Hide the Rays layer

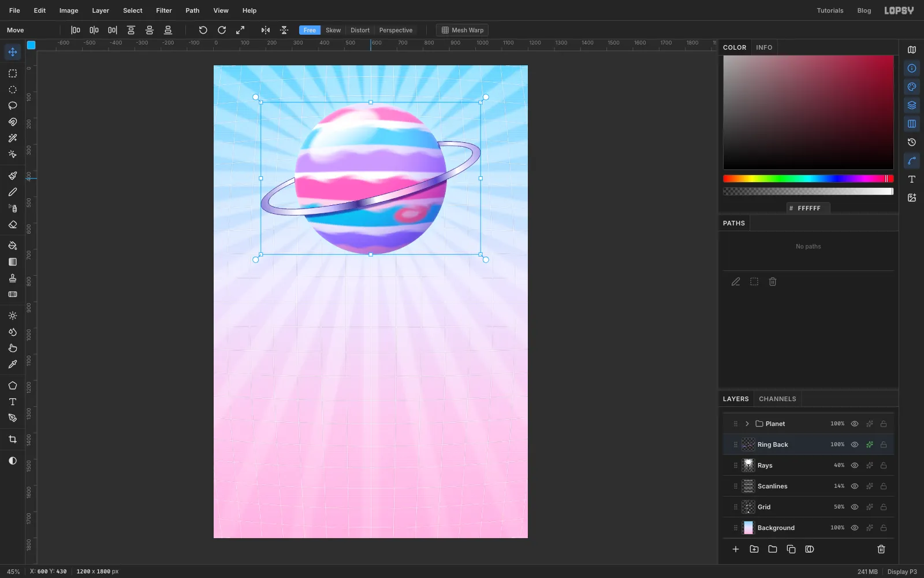(x=855, y=465)
